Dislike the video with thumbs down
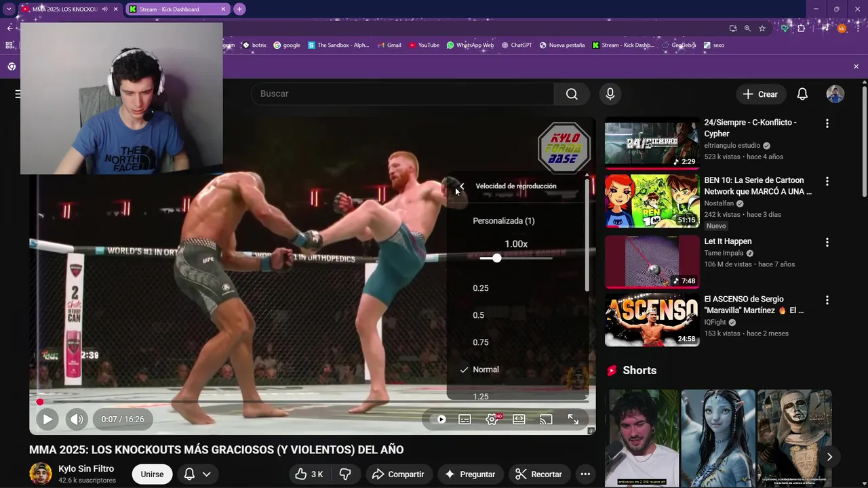The image size is (868, 488). (x=345, y=474)
